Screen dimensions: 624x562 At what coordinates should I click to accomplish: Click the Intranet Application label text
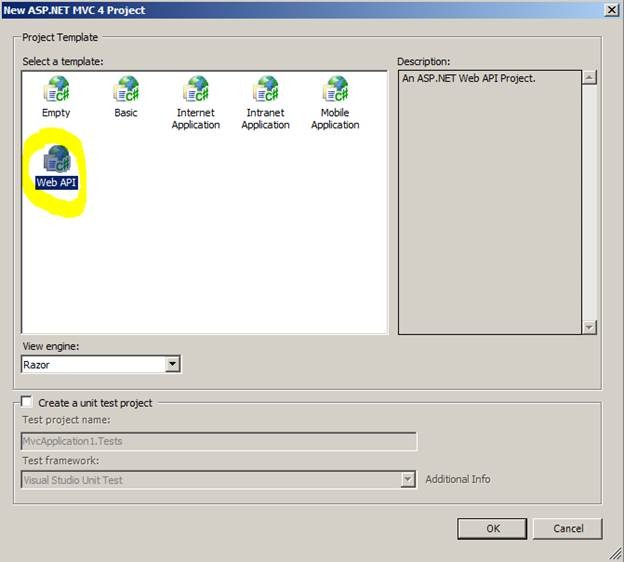tap(265, 119)
